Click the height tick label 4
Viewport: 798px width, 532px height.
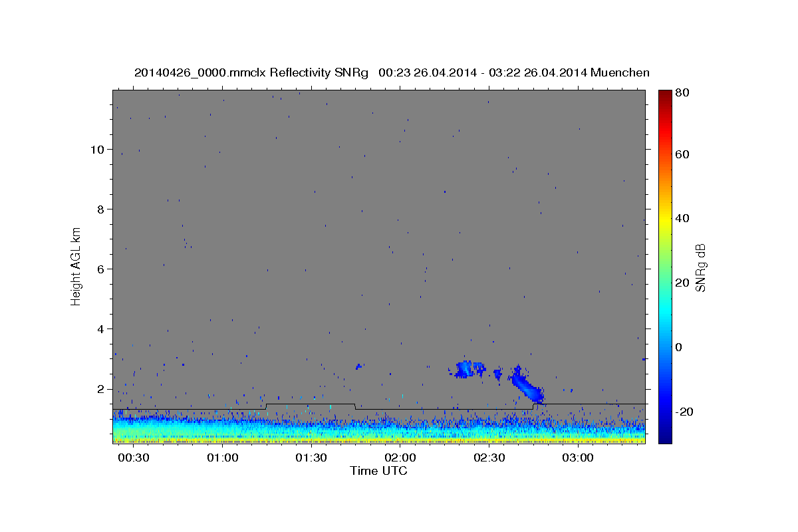100,329
